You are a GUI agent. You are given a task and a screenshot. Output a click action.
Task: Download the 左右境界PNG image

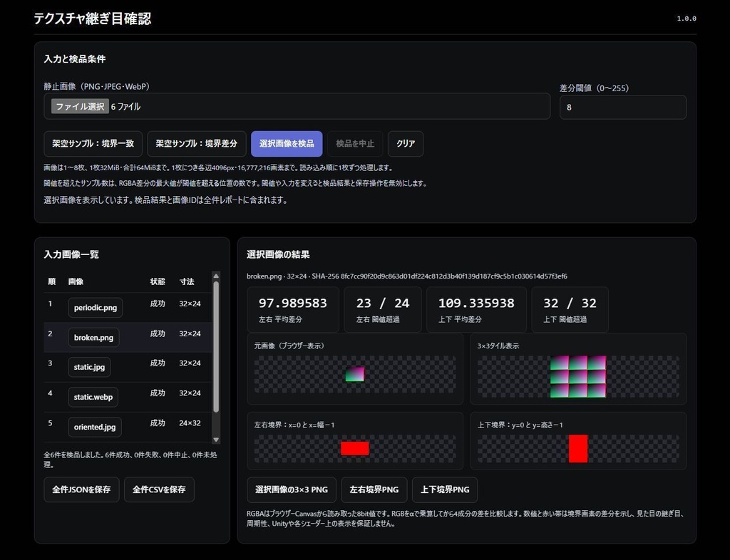click(x=374, y=489)
